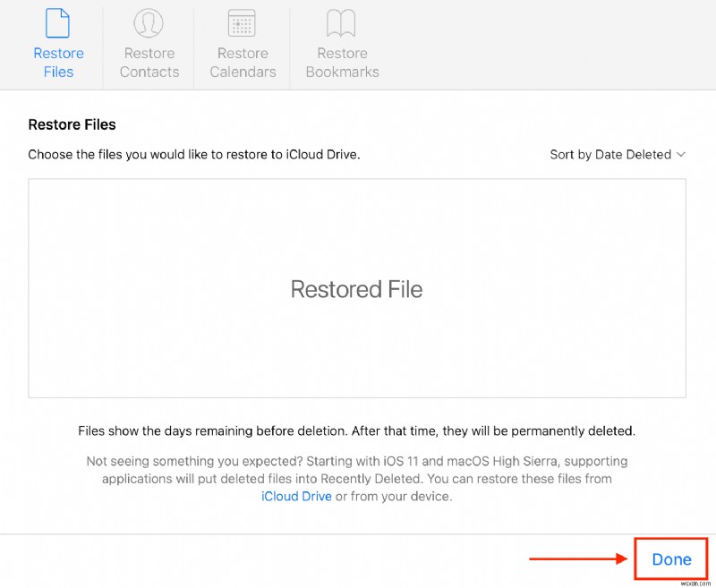Click the chevron next to Sort by Date Deleted
This screenshot has height=588, width=716.
tap(681, 154)
